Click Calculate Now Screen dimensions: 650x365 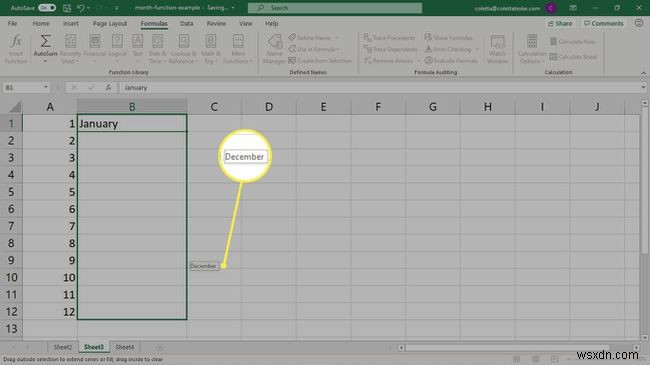click(572, 41)
